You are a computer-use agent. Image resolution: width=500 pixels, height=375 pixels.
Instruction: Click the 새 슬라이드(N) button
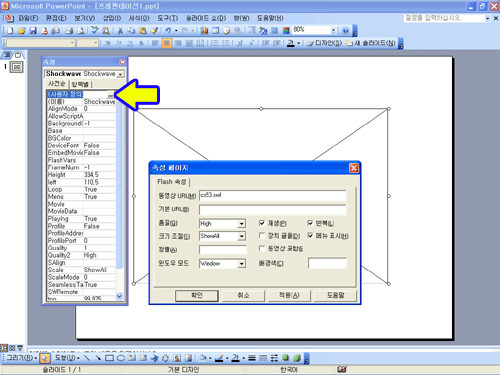pos(371,43)
